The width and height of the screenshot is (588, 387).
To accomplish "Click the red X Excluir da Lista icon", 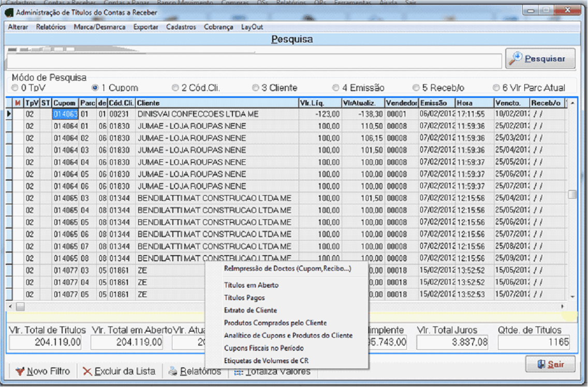I will click(87, 371).
